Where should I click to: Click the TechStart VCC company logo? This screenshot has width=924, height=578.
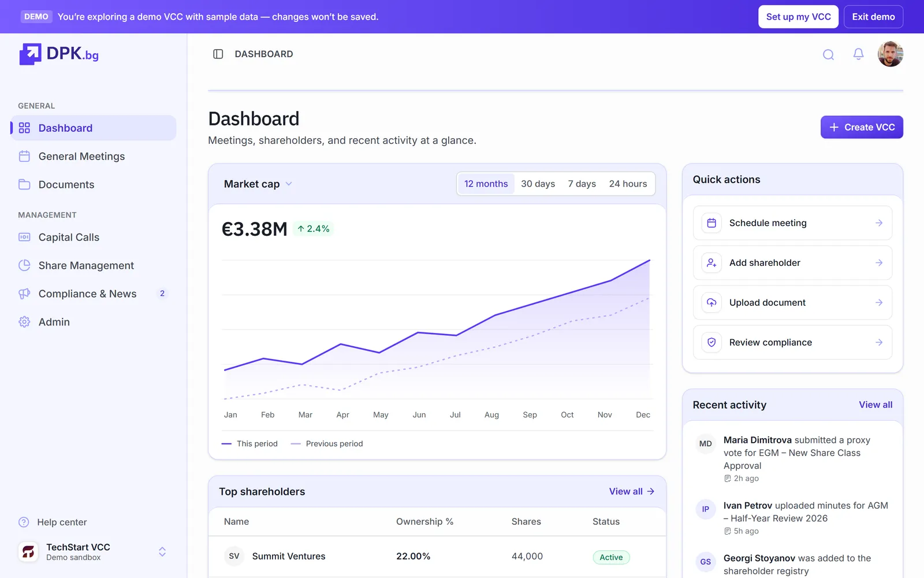click(28, 551)
